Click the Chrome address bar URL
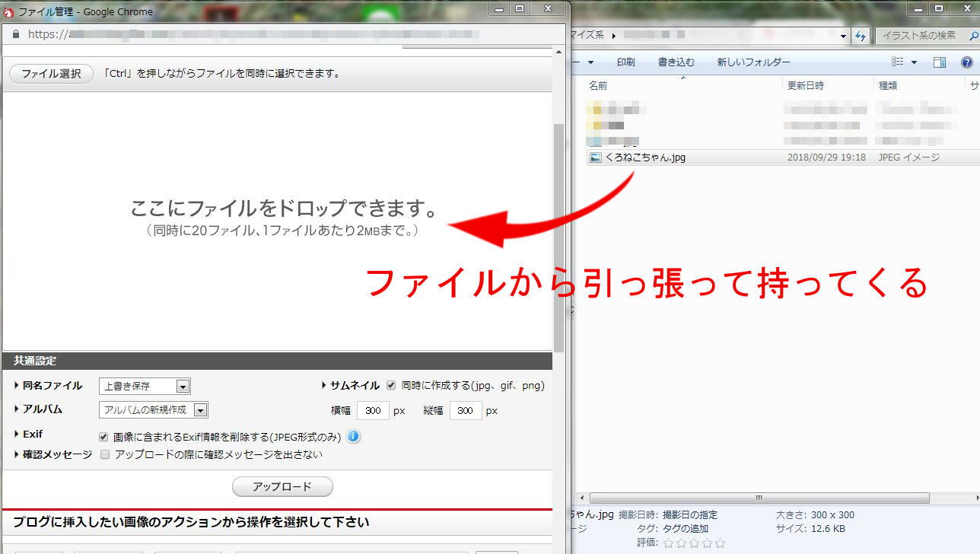Viewport: 980px width, 554px height. [x=253, y=34]
